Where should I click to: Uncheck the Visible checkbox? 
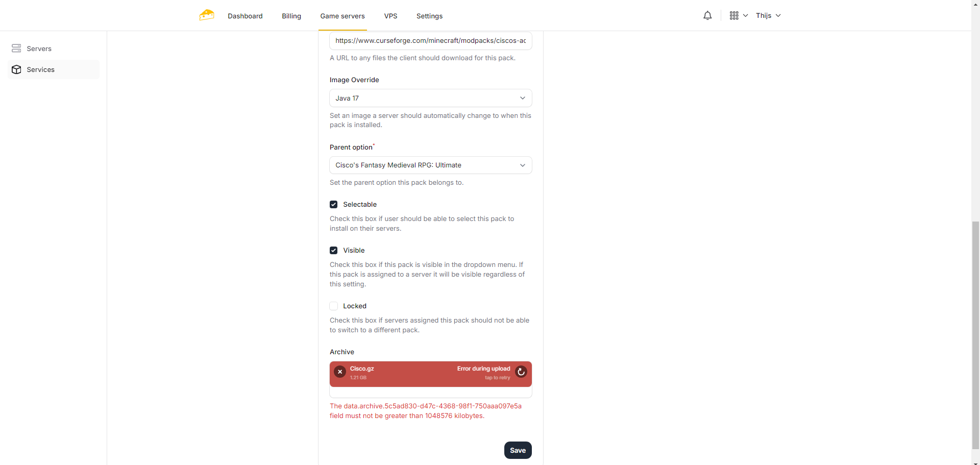[334, 251]
